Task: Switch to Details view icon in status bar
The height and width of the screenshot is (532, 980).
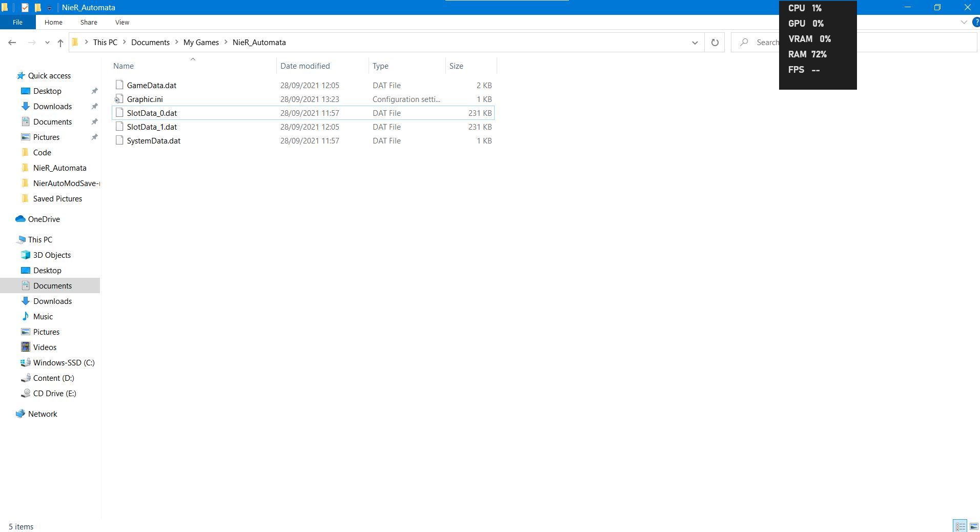Action: pos(960,526)
